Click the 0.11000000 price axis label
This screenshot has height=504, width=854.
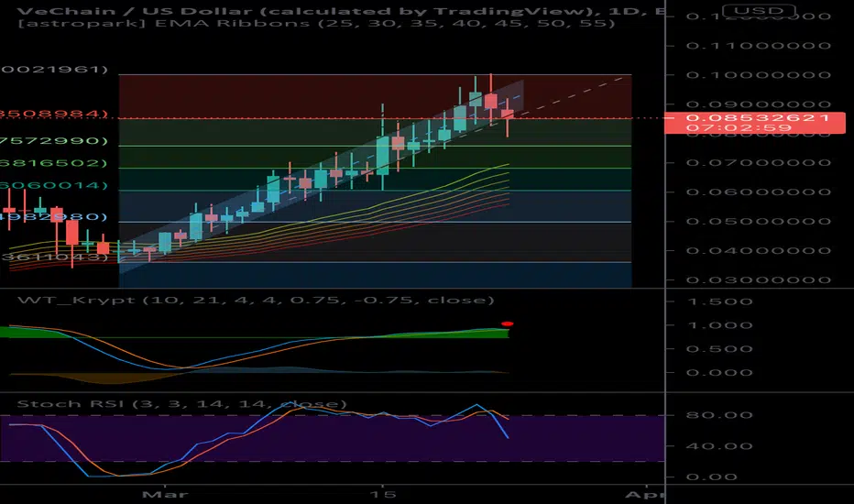758,45
